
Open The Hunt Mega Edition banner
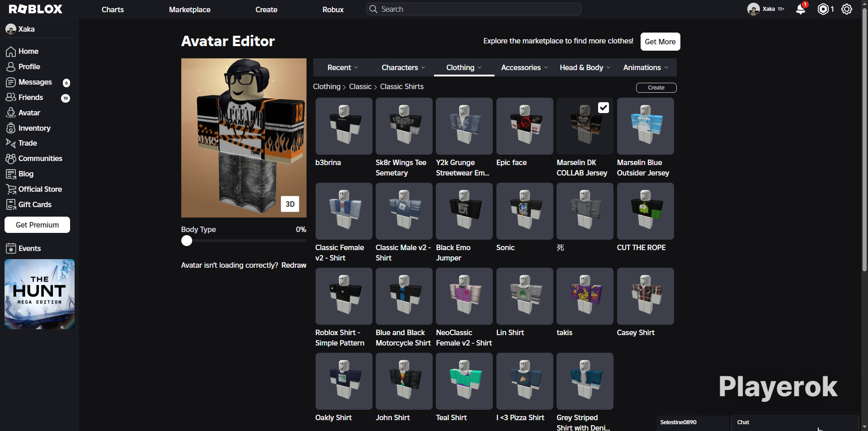[x=39, y=294]
